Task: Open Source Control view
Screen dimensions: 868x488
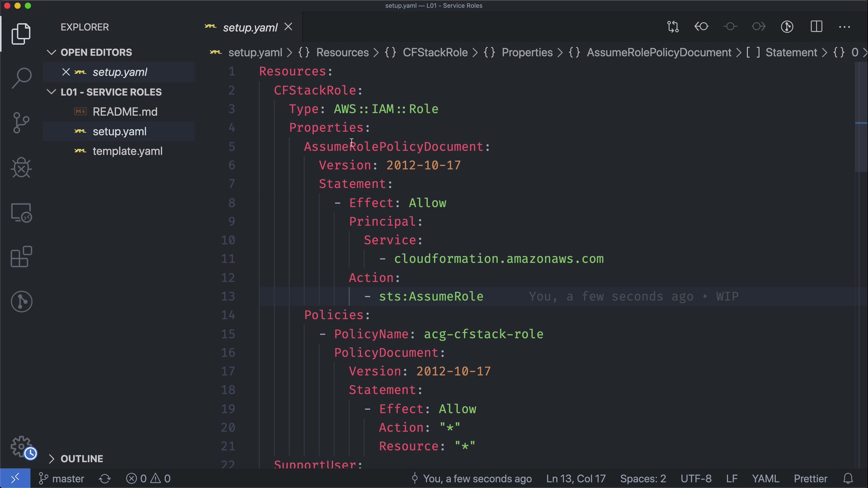Action: tap(21, 123)
